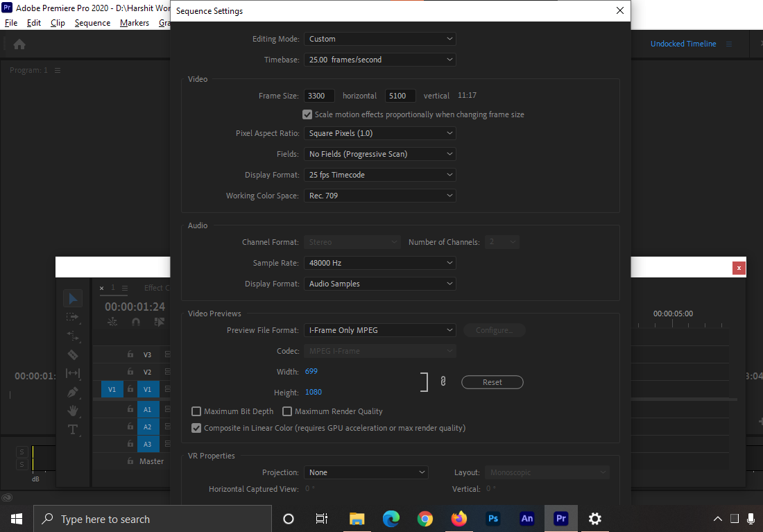Uncheck Scale motion effects proportionally
This screenshot has height=532, width=763.
[307, 114]
